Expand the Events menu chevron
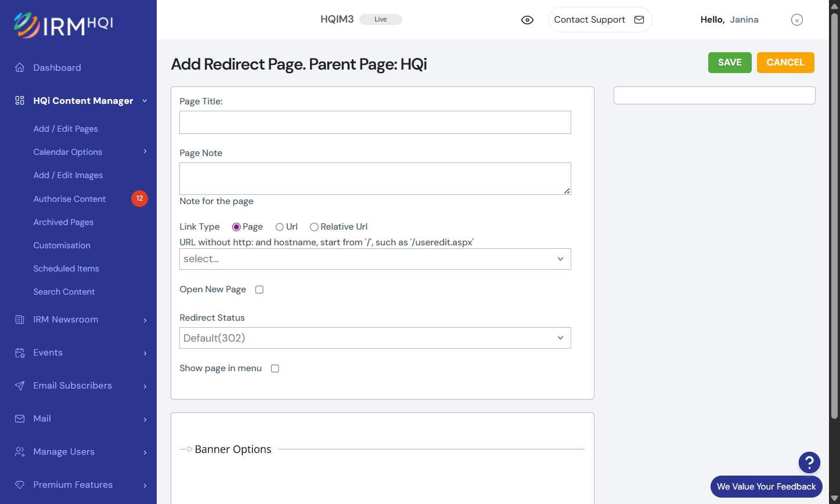840x504 pixels. coord(145,353)
